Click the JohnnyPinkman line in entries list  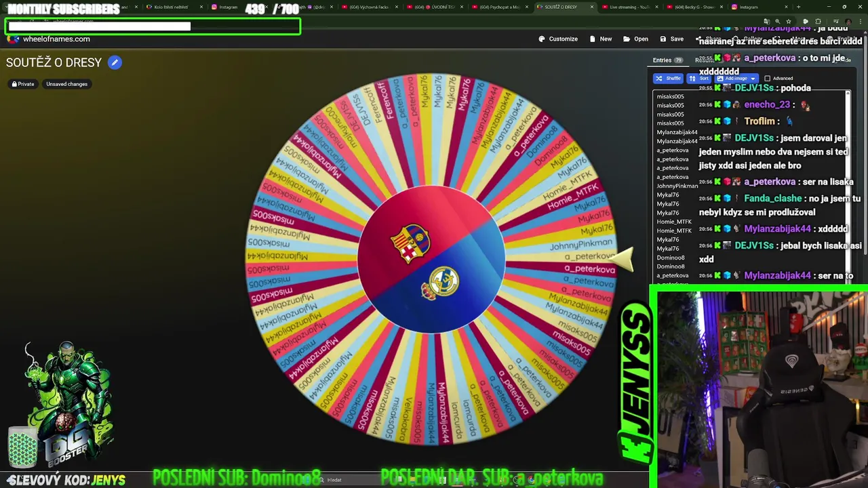click(x=677, y=186)
